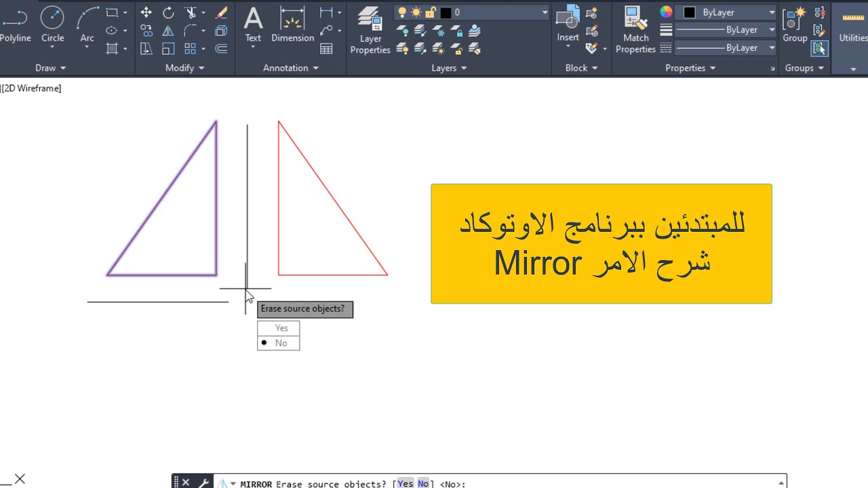This screenshot has height=488, width=868.
Task: Expand the Block panel title
Action: click(581, 68)
